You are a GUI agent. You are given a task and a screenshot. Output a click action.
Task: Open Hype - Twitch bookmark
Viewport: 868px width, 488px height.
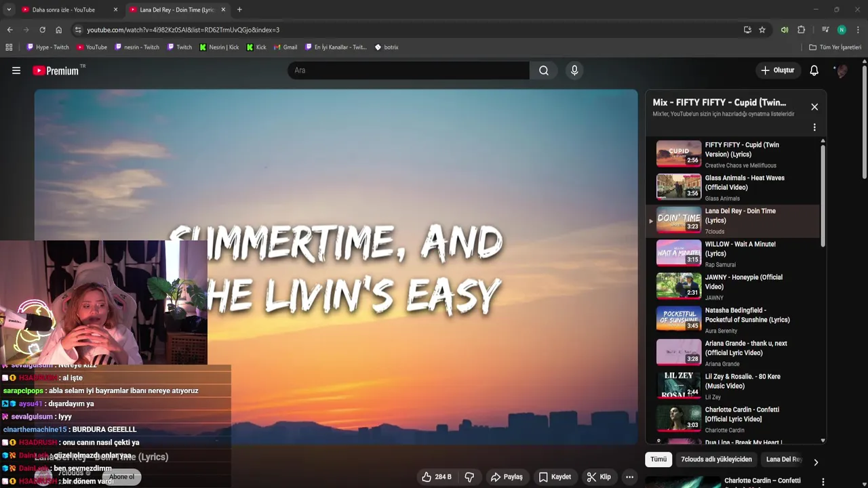coord(48,47)
